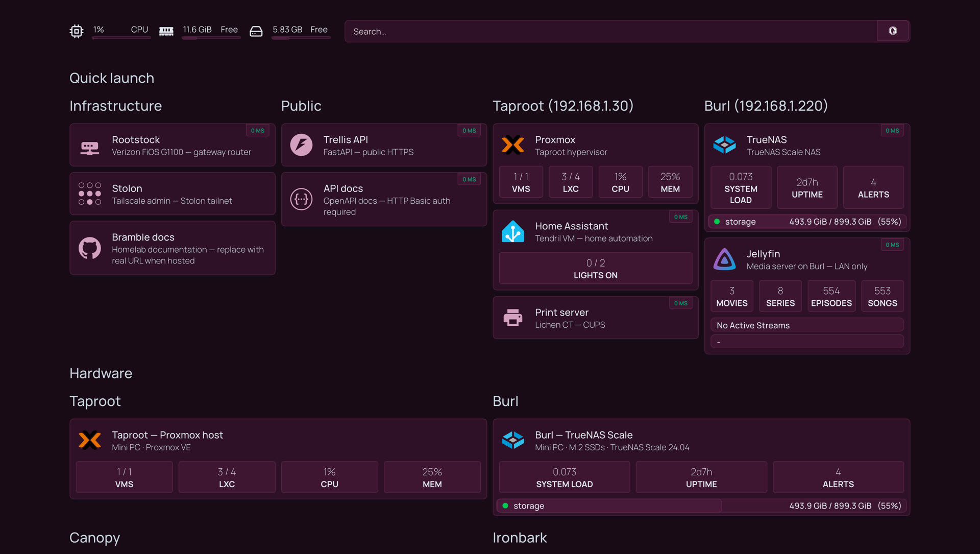Image resolution: width=980 pixels, height=554 pixels.
Task: Open the Trellis API link
Action: [384, 145]
